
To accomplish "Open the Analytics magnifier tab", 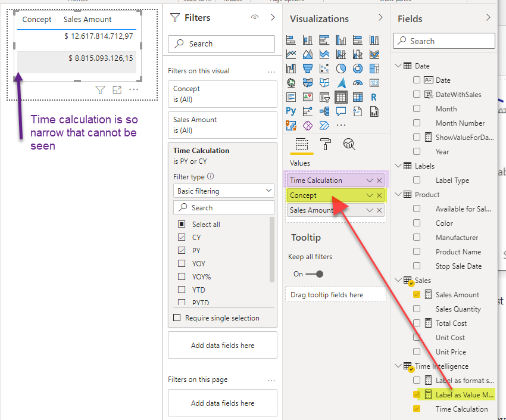I will [x=349, y=144].
